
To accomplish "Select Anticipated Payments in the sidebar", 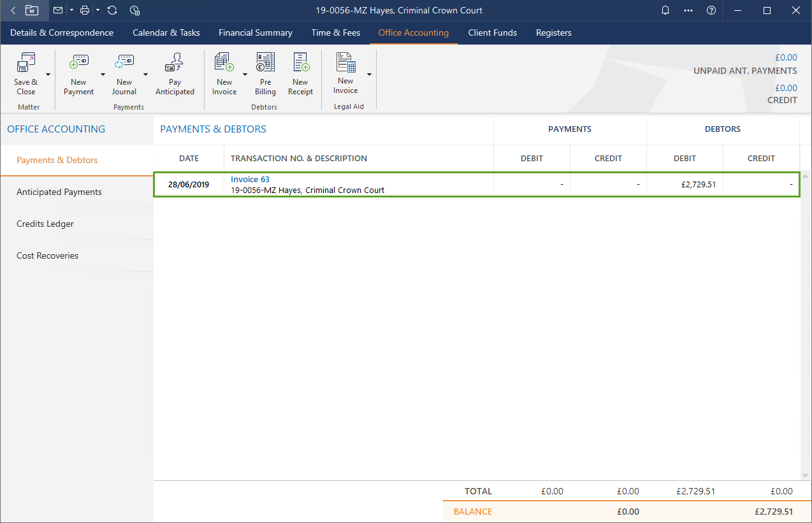I will [x=59, y=192].
